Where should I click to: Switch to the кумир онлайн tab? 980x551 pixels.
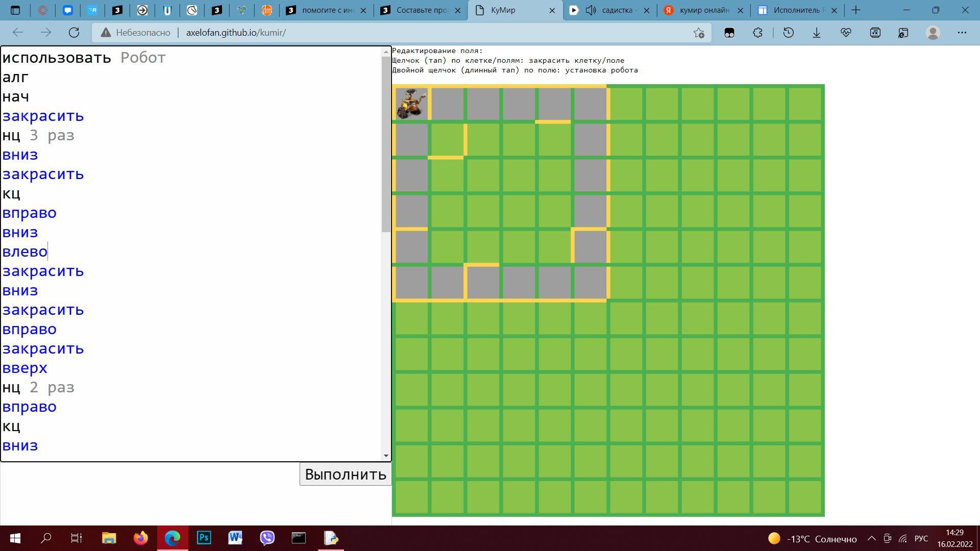704,10
